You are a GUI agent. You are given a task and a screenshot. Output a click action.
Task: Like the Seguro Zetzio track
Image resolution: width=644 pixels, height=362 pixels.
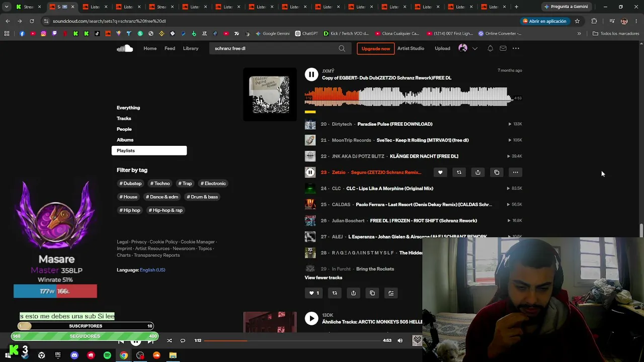click(440, 172)
